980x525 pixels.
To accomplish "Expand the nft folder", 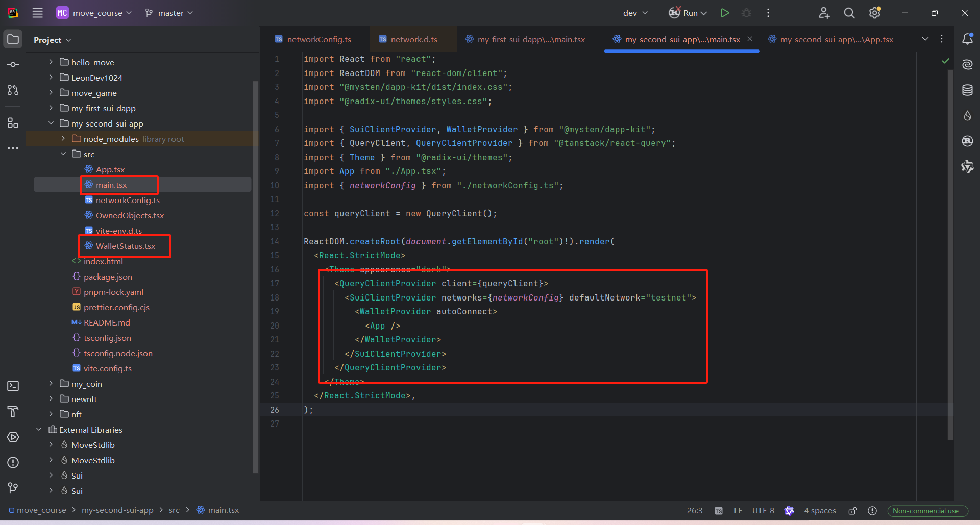I will pos(51,414).
